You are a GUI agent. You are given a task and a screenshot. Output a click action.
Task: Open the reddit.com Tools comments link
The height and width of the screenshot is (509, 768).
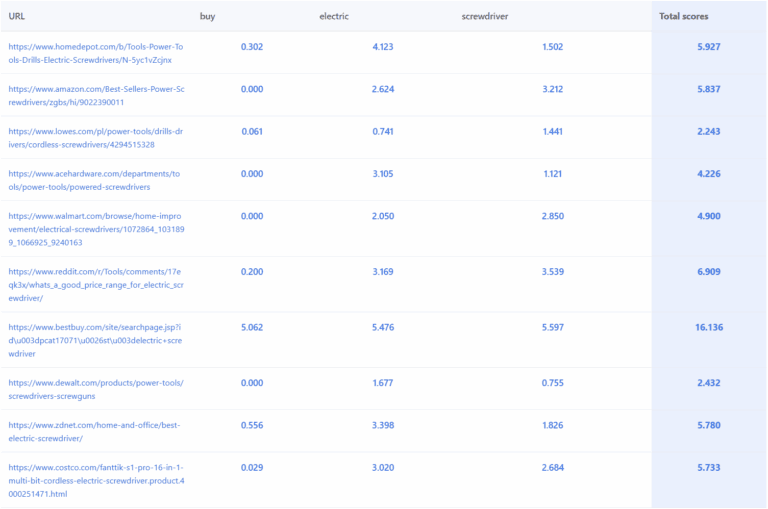(96, 285)
